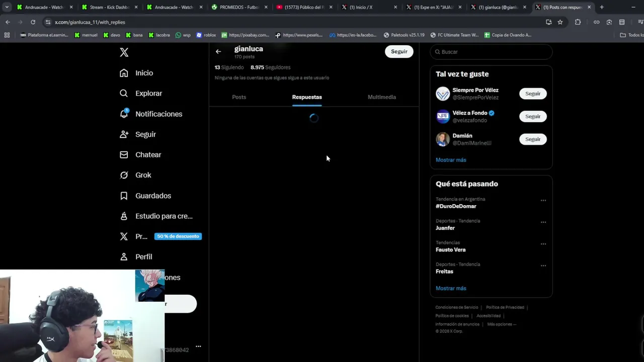Select the Respuestas tab
644x362 pixels.
[307, 97]
